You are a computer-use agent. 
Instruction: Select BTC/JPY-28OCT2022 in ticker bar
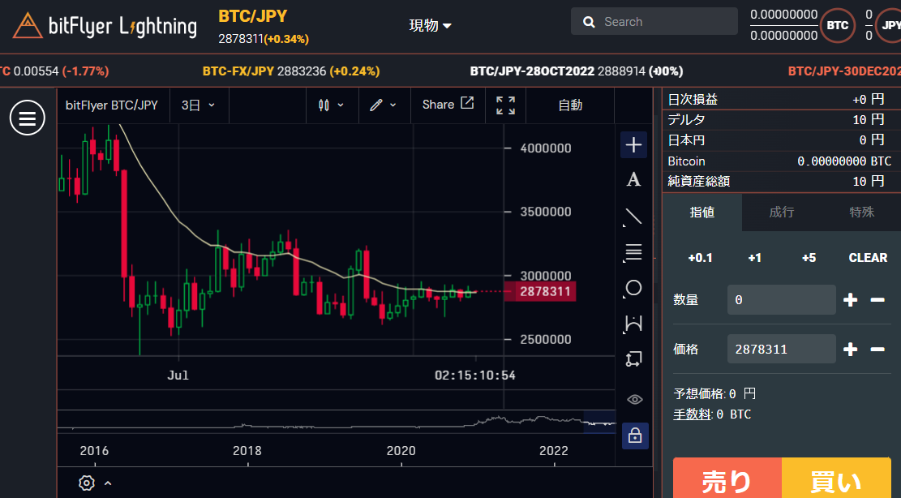tap(576, 71)
